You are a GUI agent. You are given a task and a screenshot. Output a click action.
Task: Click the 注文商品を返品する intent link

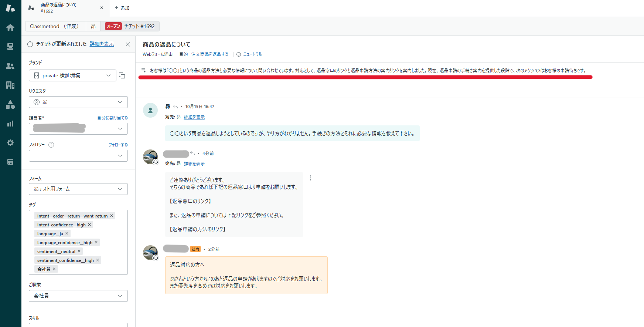210,54
